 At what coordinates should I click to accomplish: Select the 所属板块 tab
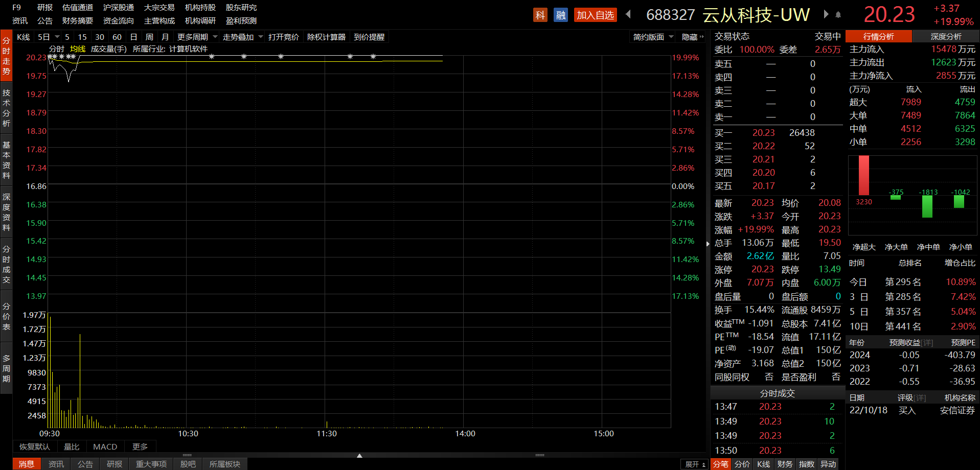coord(225,464)
